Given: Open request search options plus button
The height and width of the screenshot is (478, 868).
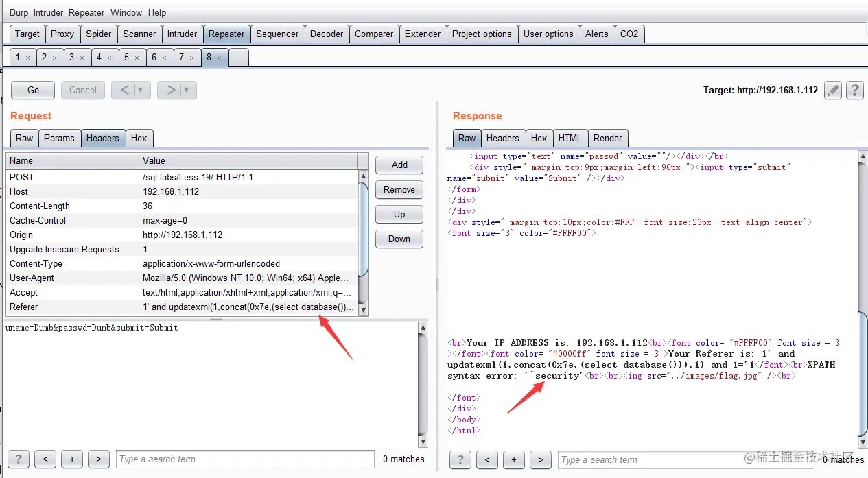Looking at the screenshot, I should coord(71,459).
